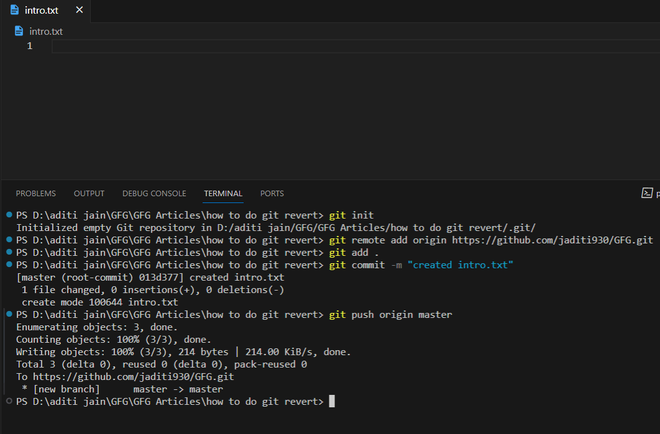660x434 pixels.
Task: Click the breadcrumb file icon for intro.txt
Action: pos(19,31)
